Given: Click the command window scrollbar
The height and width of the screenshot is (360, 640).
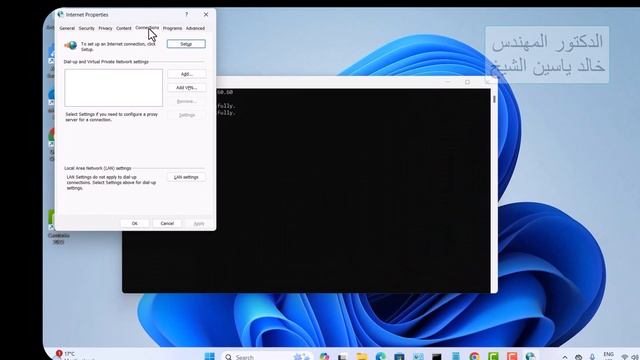Looking at the screenshot, I should pos(494,99).
